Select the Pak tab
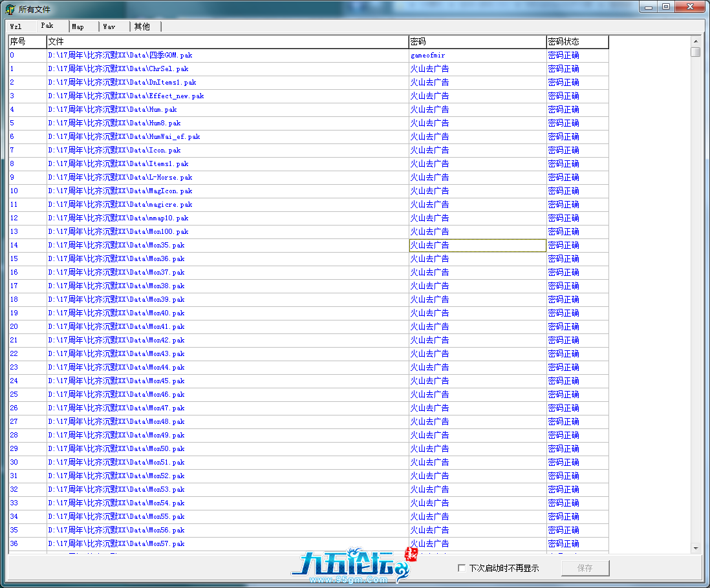The width and height of the screenshot is (710, 588). pos(52,26)
